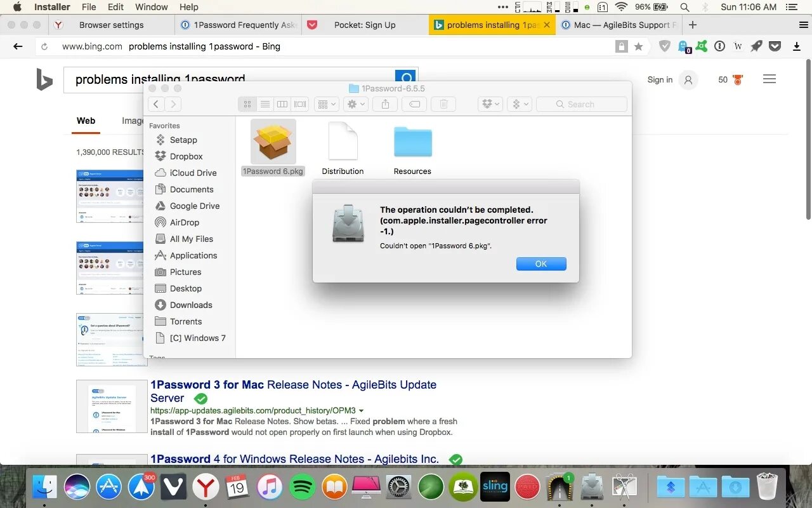Open System Preferences from the Dock

(x=398, y=488)
